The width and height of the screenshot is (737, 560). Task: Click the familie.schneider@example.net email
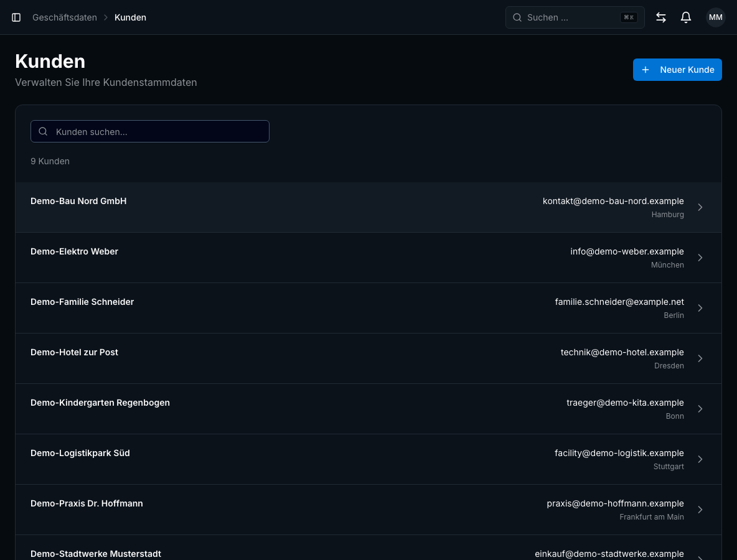[x=619, y=302]
